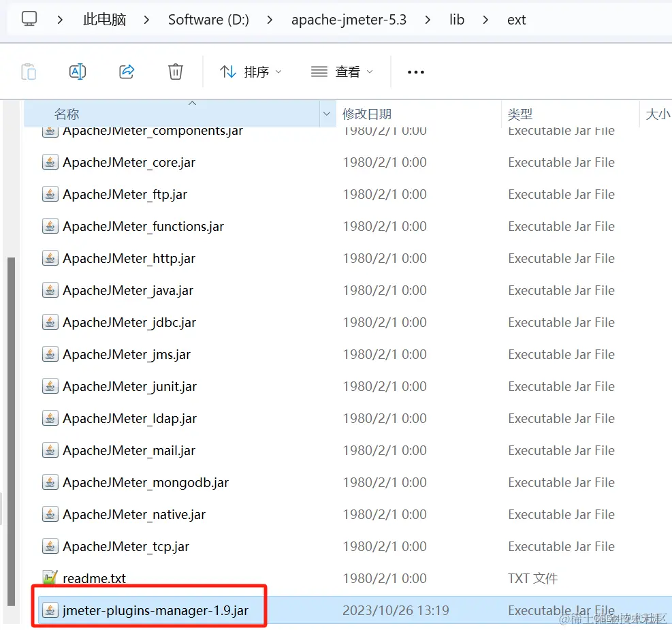
Task: Click the ApacheJMeter_junit.jar file icon
Action: [x=50, y=386]
